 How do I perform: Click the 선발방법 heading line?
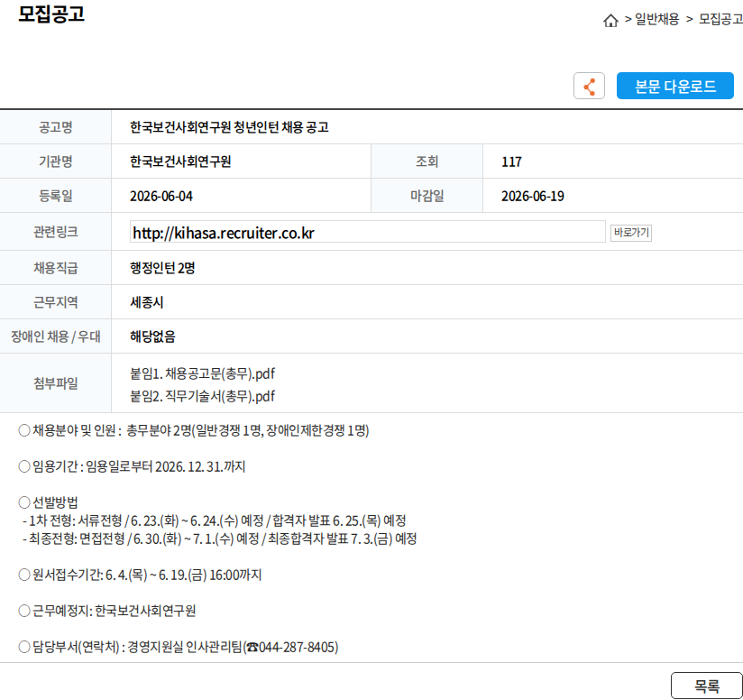click(x=48, y=502)
